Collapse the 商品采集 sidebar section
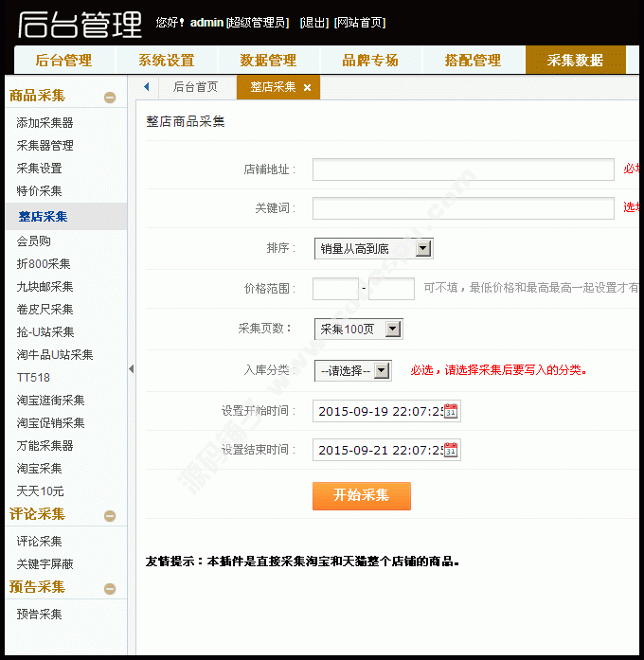644x660 pixels. coord(110,97)
